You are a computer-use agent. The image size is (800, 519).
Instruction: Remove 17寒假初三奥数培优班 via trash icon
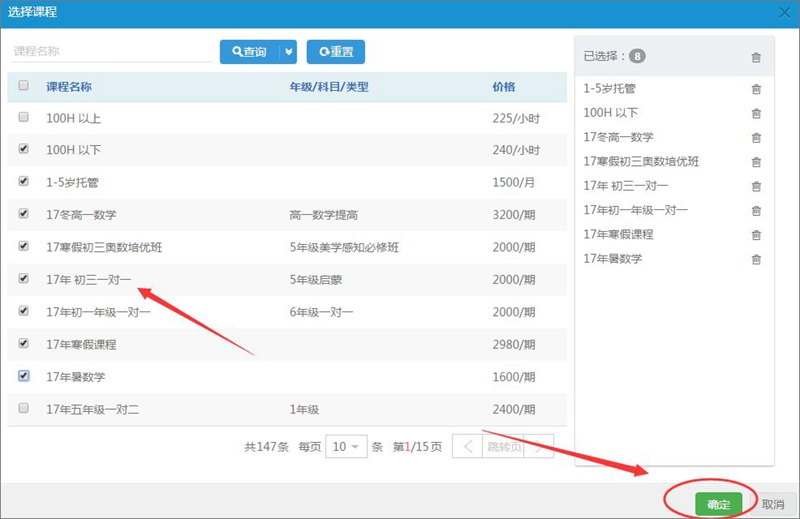(756, 162)
